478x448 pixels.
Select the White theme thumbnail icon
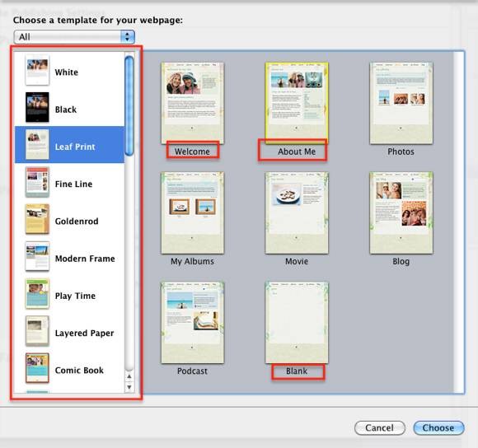(x=37, y=70)
